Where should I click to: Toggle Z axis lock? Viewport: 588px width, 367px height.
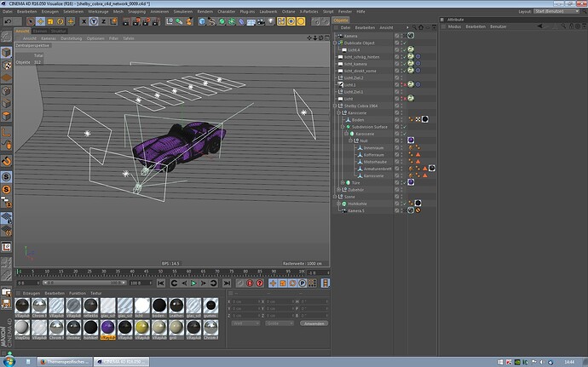(x=103, y=21)
